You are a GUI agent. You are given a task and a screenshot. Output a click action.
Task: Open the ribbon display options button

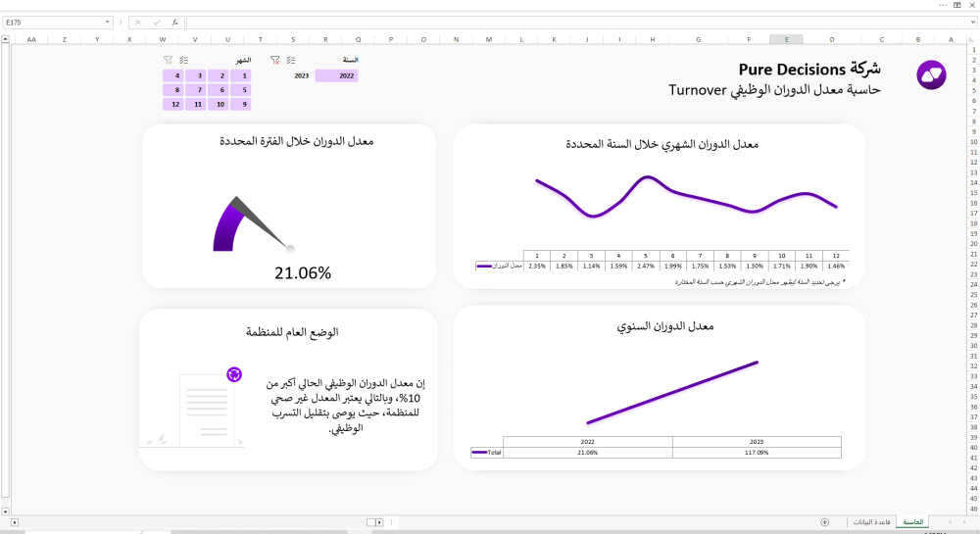[956, 5]
